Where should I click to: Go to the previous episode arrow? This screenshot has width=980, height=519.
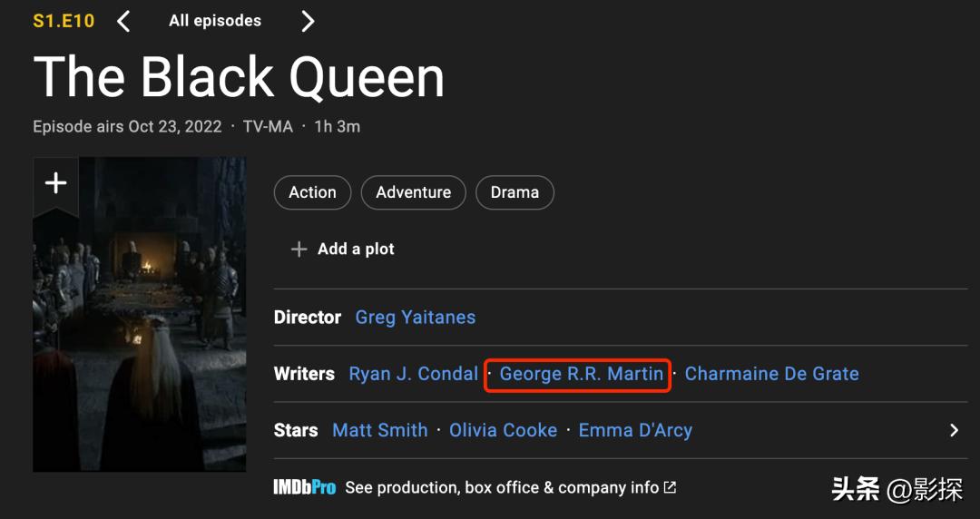click(x=124, y=21)
